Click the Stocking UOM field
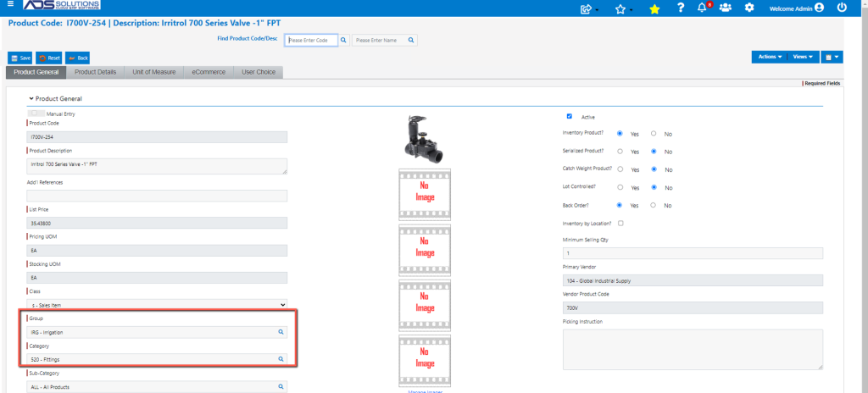This screenshot has width=868, height=393. (157, 277)
